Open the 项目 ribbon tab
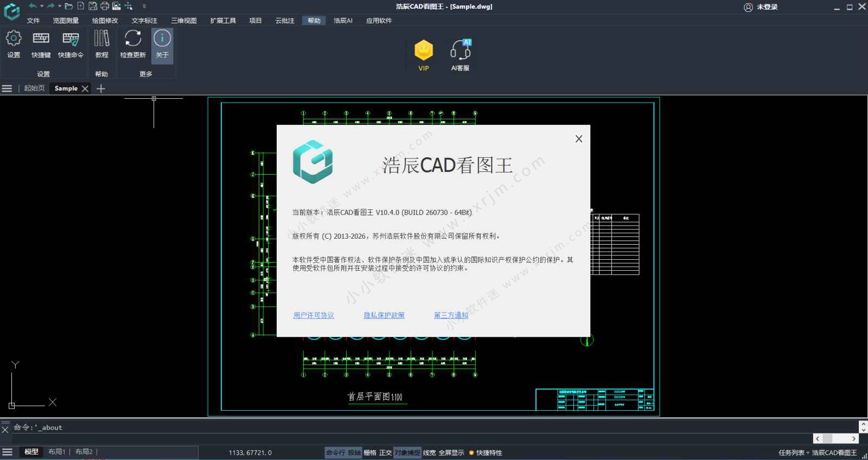Screen dimensions: 868x460 (256, 21)
